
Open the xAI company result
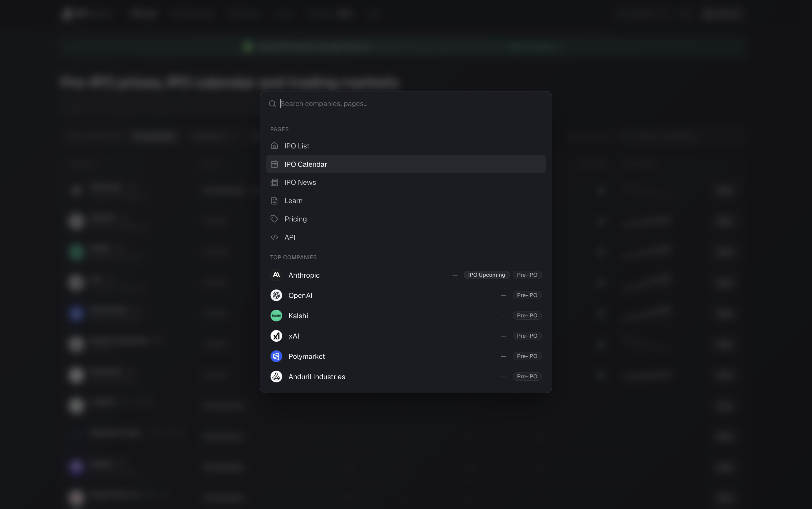[406, 336]
